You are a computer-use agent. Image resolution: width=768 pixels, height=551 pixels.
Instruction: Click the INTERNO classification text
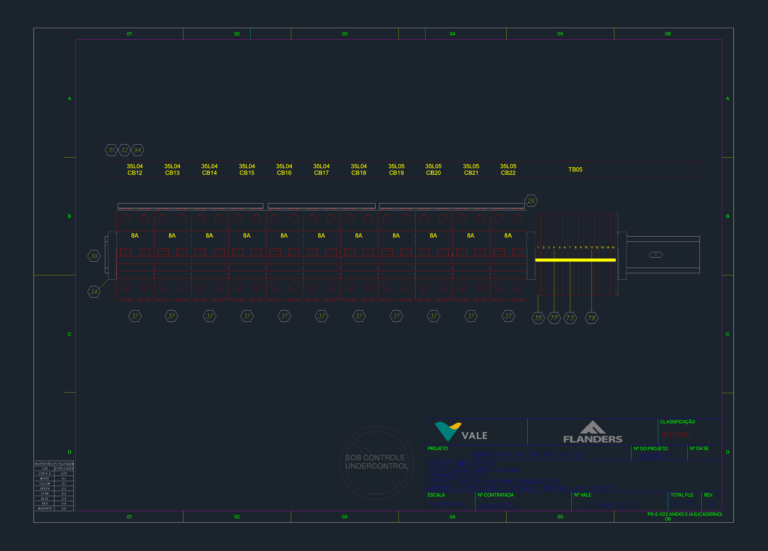[x=676, y=435]
